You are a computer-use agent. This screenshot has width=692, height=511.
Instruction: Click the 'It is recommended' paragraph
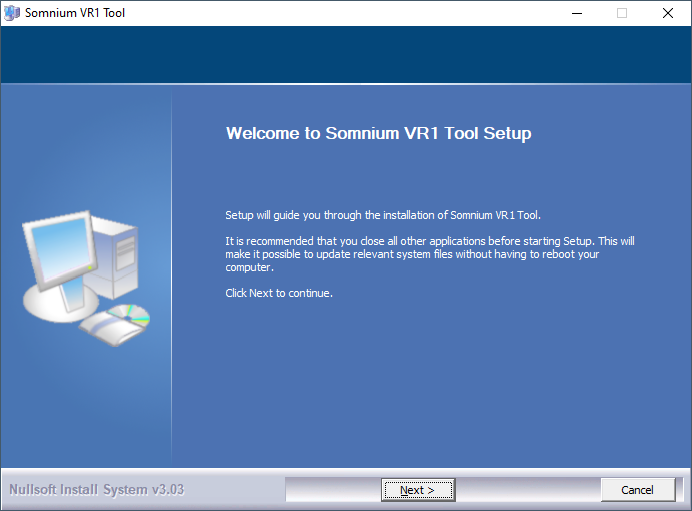point(430,254)
